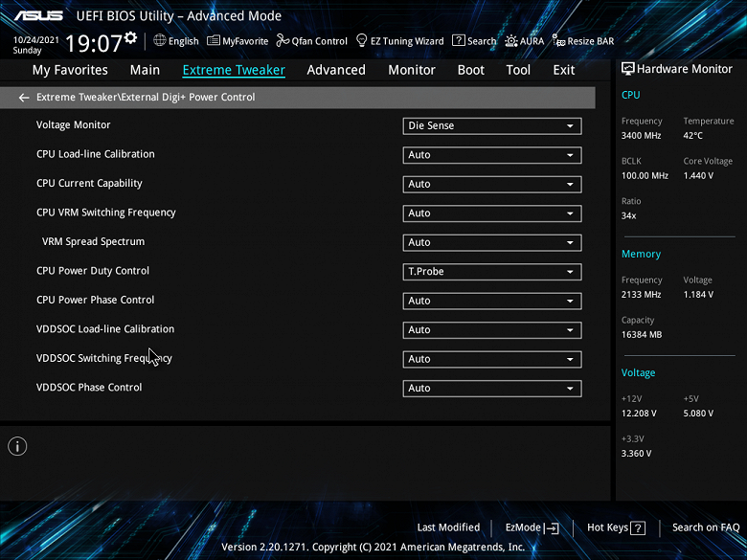Launch EZ Tuning Wizard label
Screen dimensions: 747x560
pos(407,41)
